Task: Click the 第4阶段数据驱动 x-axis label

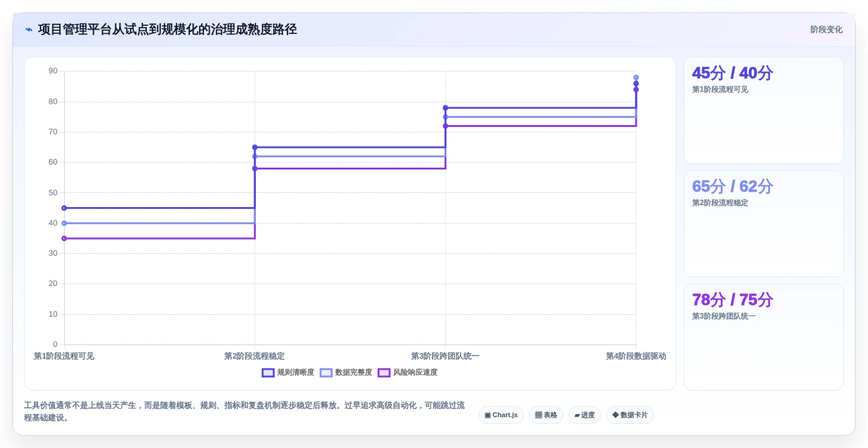Action: click(x=636, y=356)
